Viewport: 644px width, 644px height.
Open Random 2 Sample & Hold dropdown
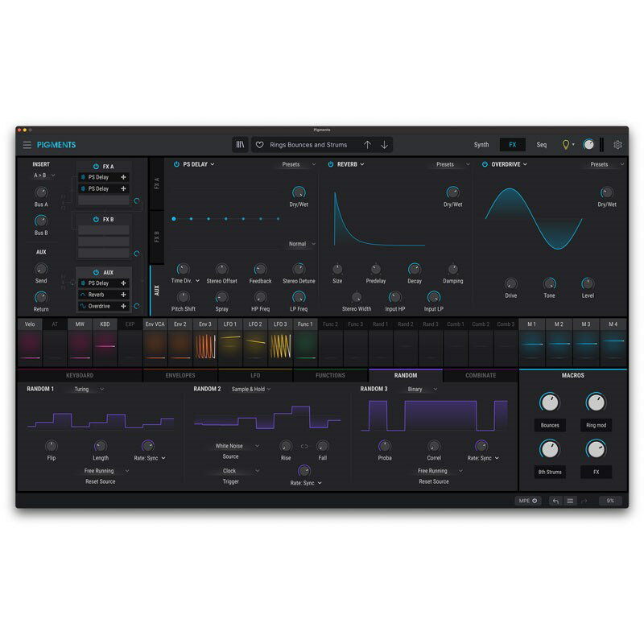(251, 389)
